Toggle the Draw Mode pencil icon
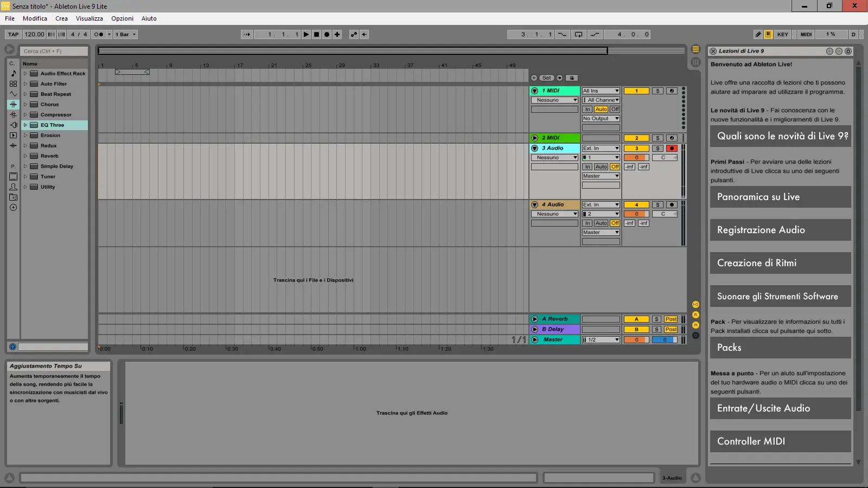 click(758, 34)
